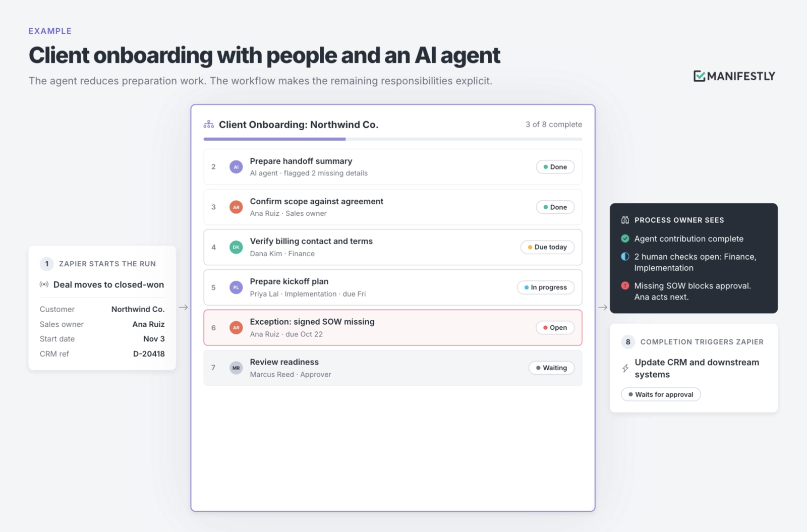Click Dana Kim · Finance subtitle
Viewport: 807px width, 532px height.
282,254
